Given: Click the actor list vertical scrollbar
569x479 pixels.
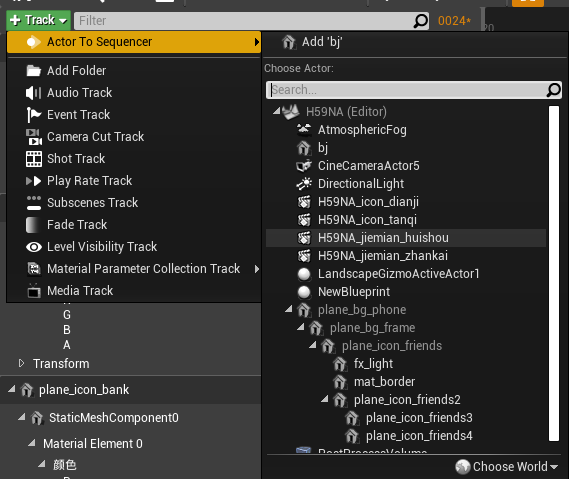Looking at the screenshot, I should 554,274.
